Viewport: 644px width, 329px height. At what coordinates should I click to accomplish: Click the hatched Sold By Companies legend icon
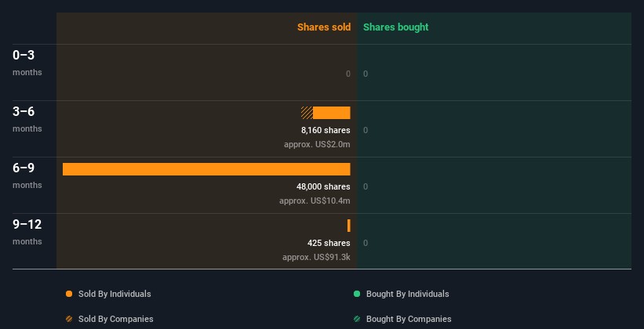pyautogui.click(x=69, y=320)
